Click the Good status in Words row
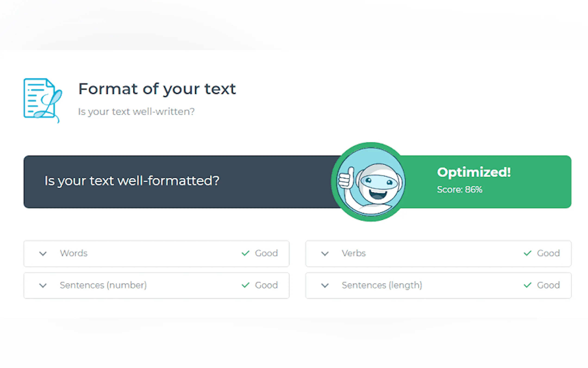Image resolution: width=588 pixels, height=368 pixels. (266, 253)
